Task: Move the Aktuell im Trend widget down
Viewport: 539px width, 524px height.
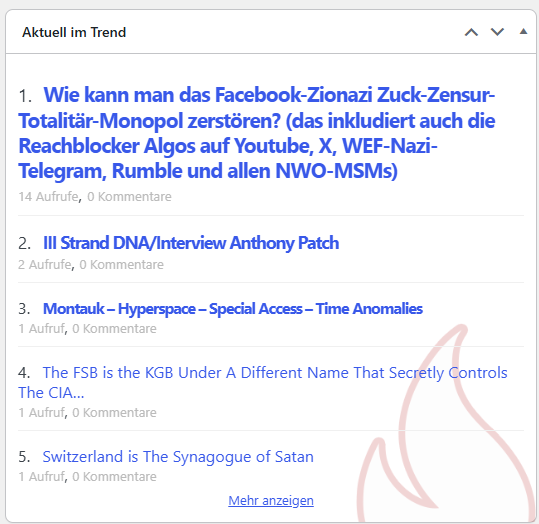Action: [497, 32]
